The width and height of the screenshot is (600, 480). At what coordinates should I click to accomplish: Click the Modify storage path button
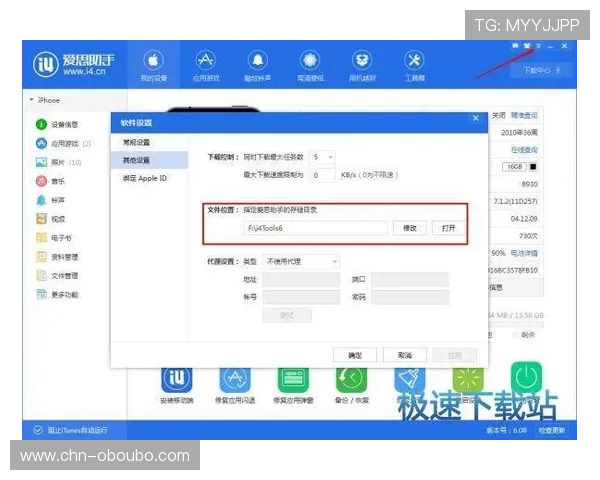(409, 228)
